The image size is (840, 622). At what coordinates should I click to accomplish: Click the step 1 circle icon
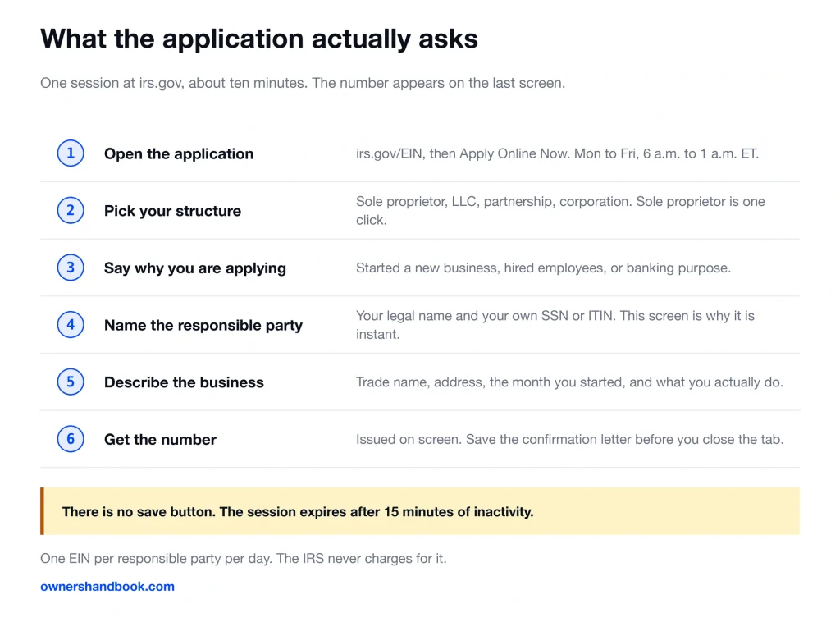pyautogui.click(x=71, y=153)
